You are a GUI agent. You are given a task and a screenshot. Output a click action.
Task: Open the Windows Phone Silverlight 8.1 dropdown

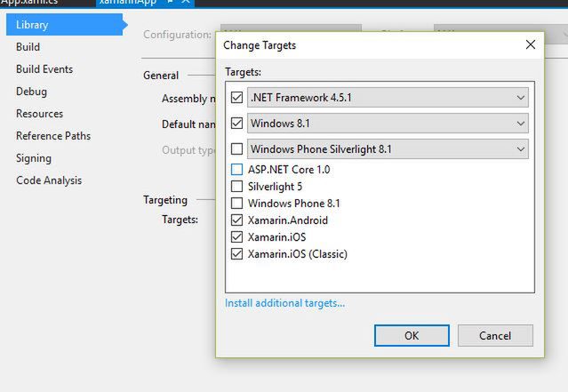[x=388, y=149]
